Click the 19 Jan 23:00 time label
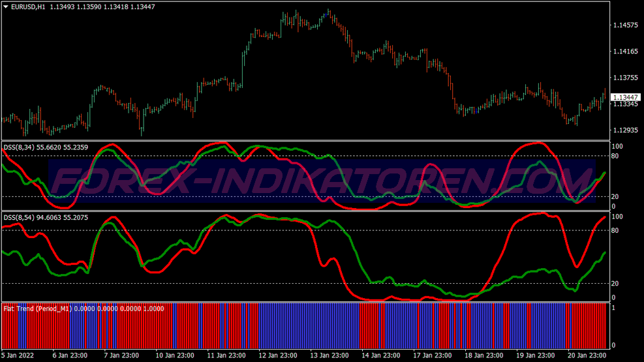The image size is (644, 362). 535,355
